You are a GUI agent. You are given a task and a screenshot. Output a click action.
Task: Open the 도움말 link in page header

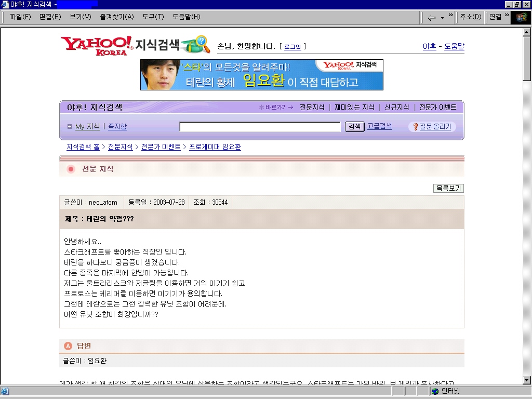point(454,46)
